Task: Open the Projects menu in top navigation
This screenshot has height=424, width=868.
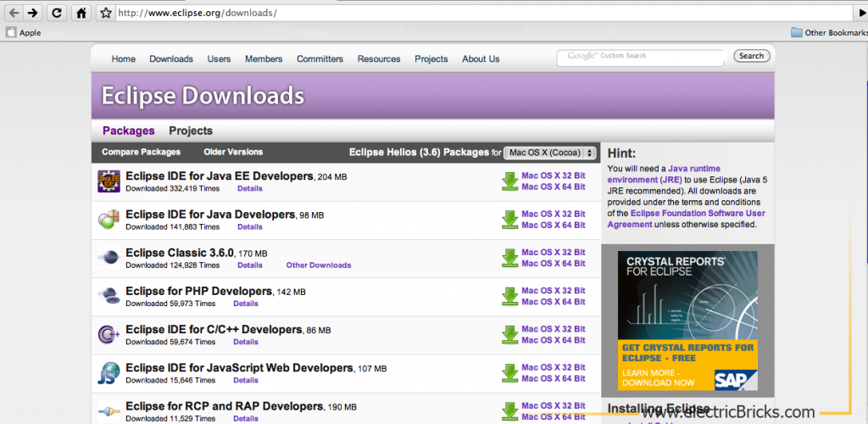Action: pyautogui.click(x=431, y=59)
